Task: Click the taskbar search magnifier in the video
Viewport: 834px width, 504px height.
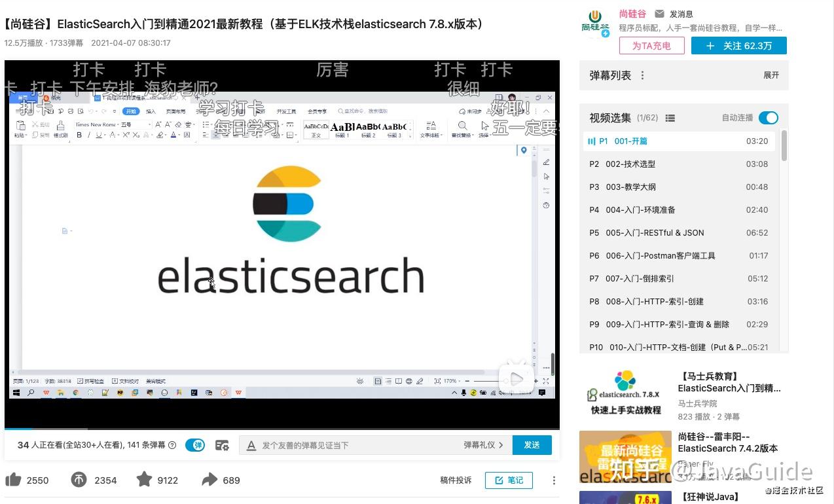Action: pyautogui.click(x=31, y=393)
